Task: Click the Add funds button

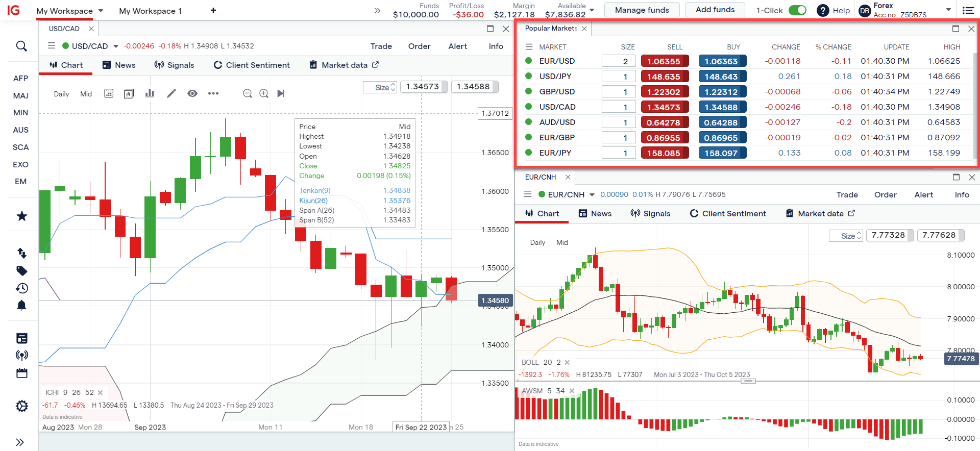Action: [x=715, y=10]
